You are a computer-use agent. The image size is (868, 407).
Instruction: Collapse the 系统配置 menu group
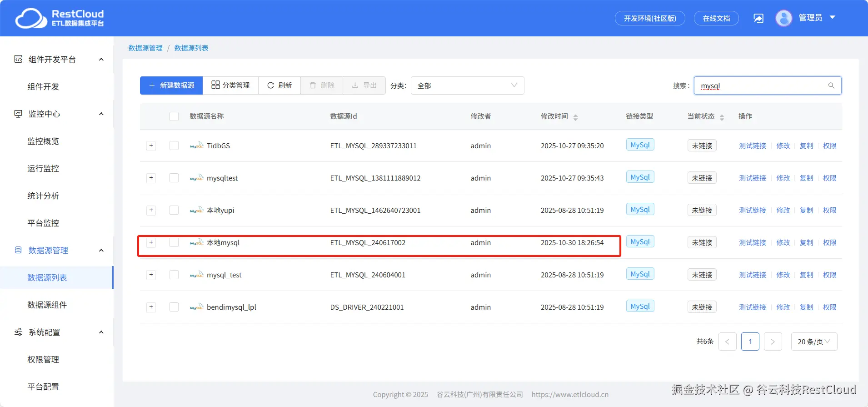click(x=101, y=332)
